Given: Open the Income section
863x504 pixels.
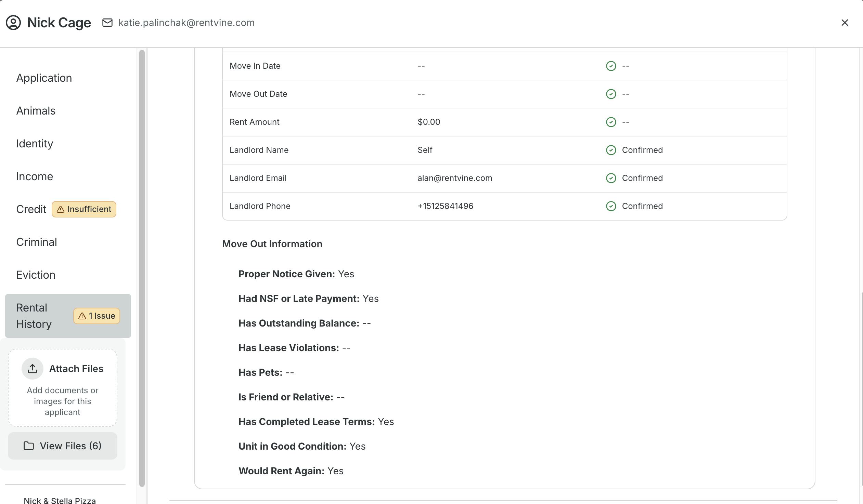Looking at the screenshot, I should 35,176.
